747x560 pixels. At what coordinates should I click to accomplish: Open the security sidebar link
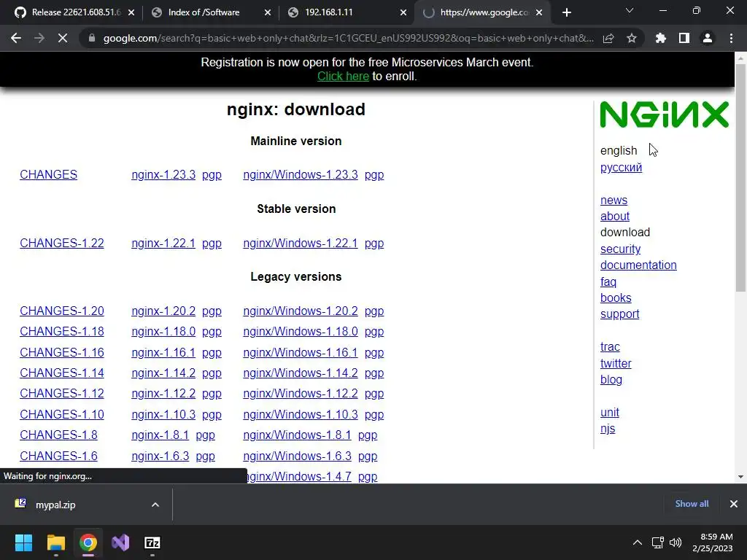tap(620, 249)
